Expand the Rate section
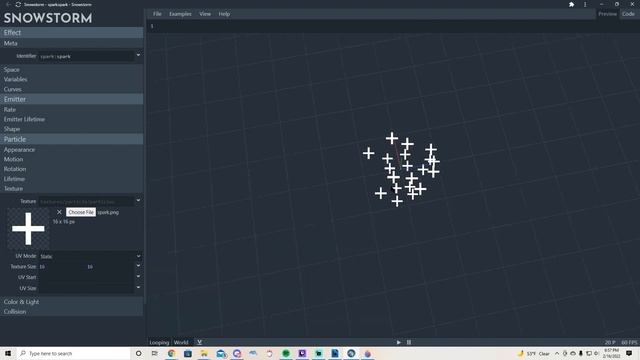 [71, 110]
